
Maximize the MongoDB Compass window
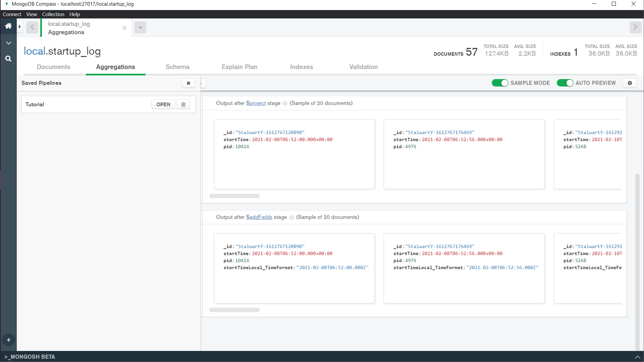pos(614,4)
